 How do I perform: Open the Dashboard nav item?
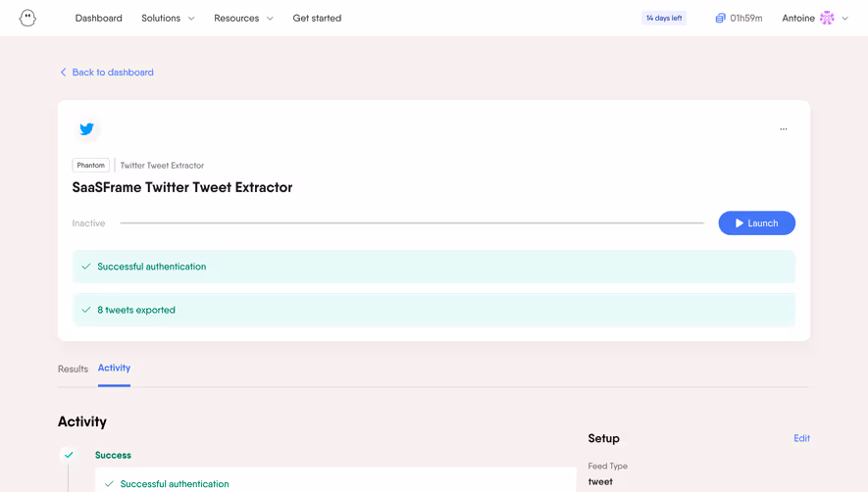pyautogui.click(x=98, y=19)
